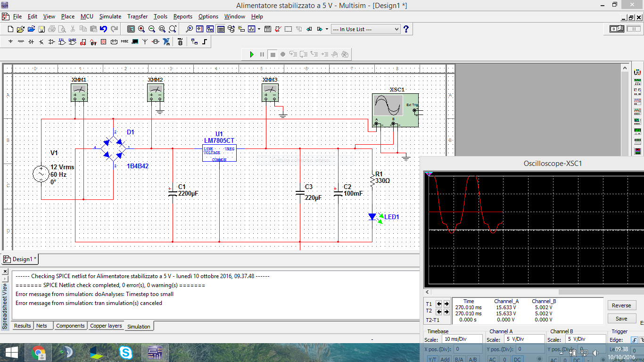Image resolution: width=644 pixels, height=362 pixels.
Task: Click the Open file folder icon
Action: (x=21, y=29)
